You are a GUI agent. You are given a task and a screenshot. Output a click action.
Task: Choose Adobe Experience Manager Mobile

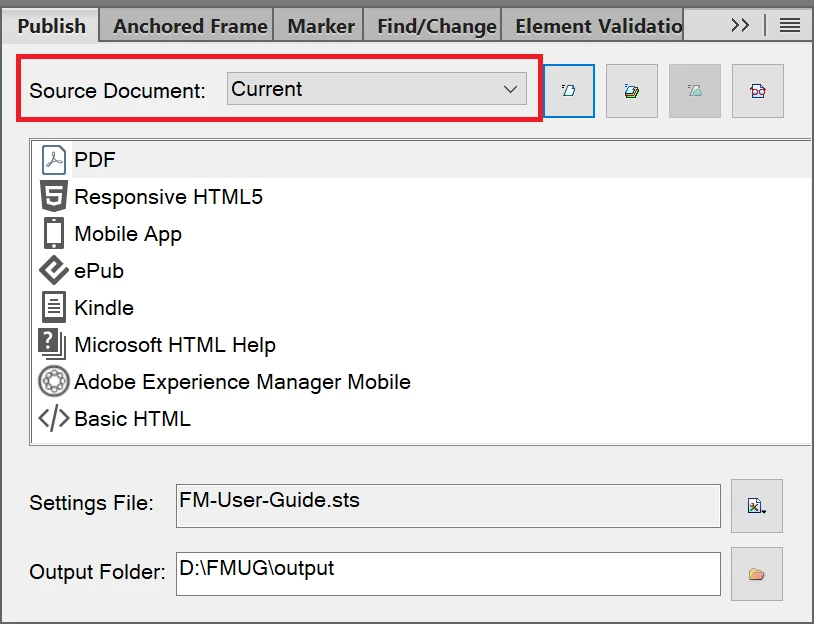click(x=422, y=382)
